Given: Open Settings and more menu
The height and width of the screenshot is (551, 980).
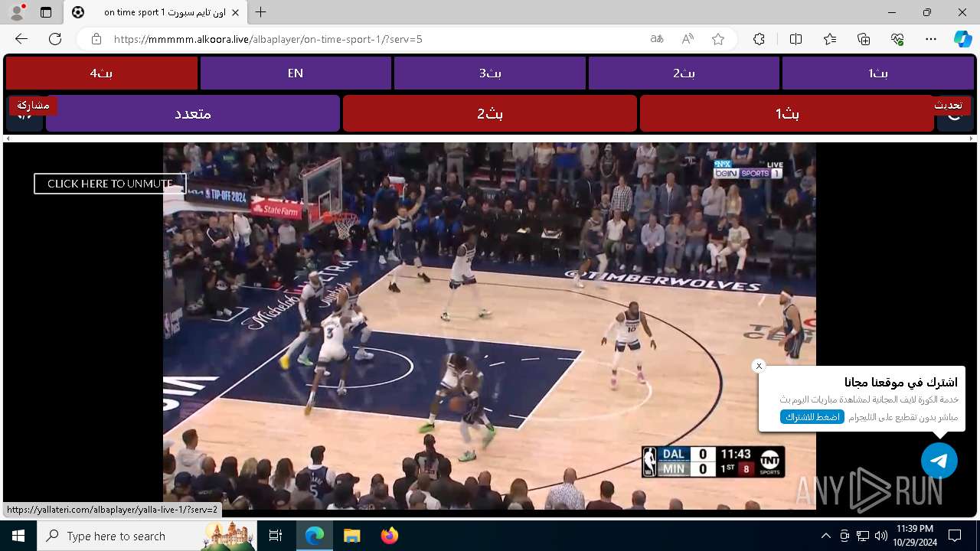Looking at the screenshot, I should [931, 39].
